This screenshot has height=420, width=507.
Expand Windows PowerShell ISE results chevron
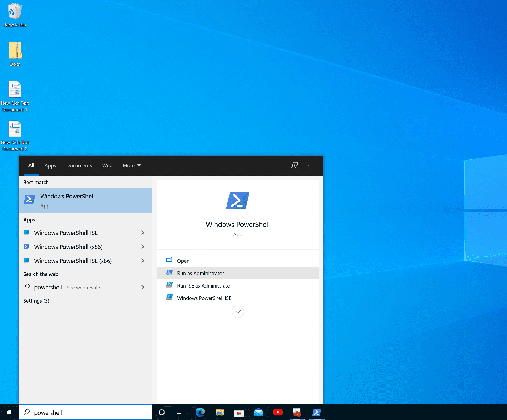click(x=143, y=233)
